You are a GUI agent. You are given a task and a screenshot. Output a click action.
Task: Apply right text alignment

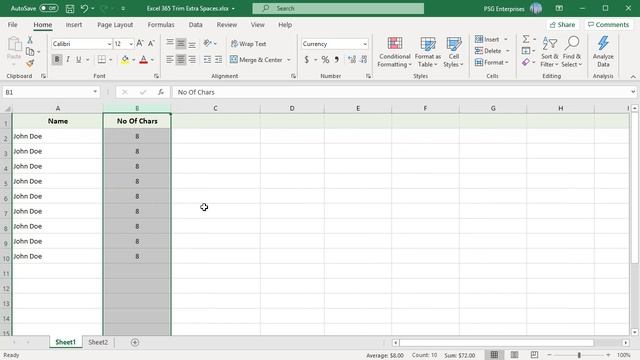click(192, 60)
